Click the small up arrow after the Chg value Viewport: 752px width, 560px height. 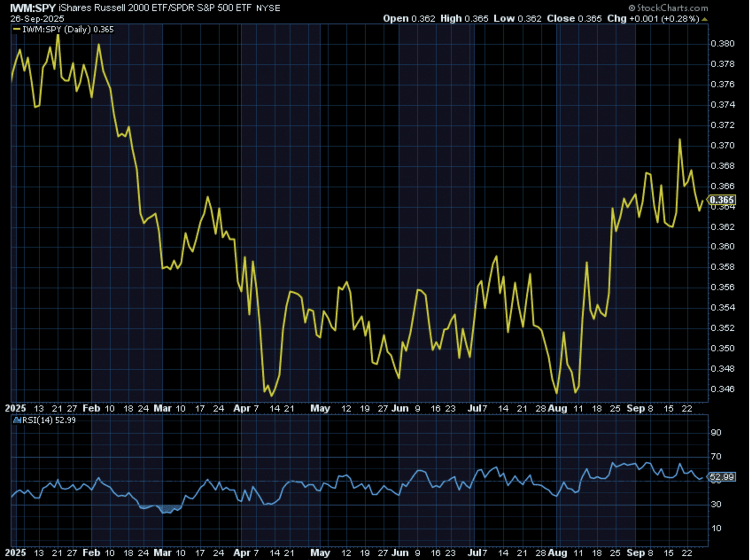705,19
